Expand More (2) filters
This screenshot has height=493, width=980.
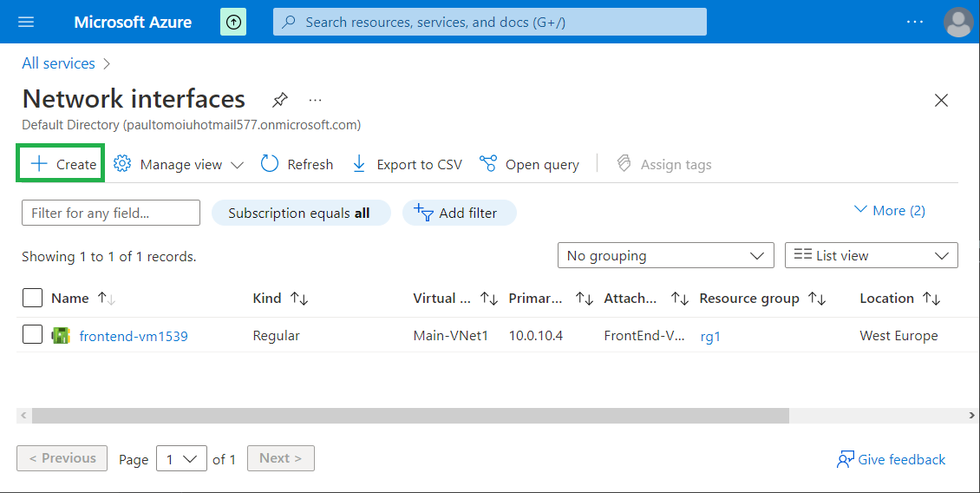tap(890, 211)
